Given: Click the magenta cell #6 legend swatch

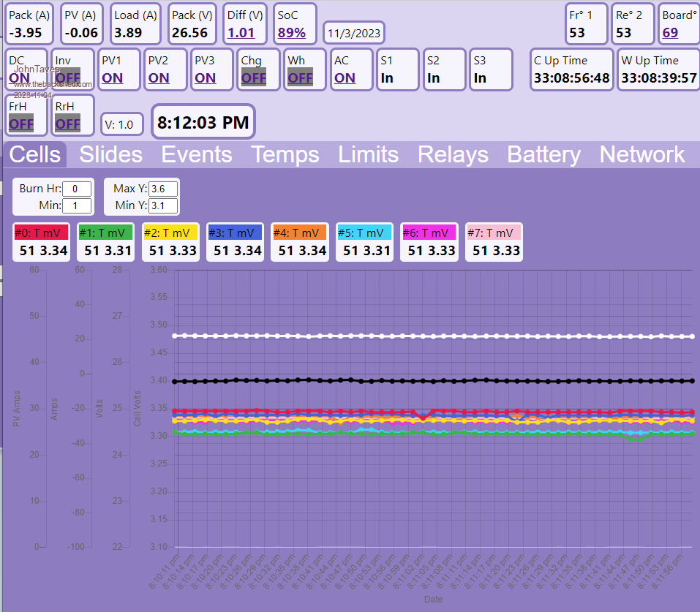Looking at the screenshot, I should [429, 233].
